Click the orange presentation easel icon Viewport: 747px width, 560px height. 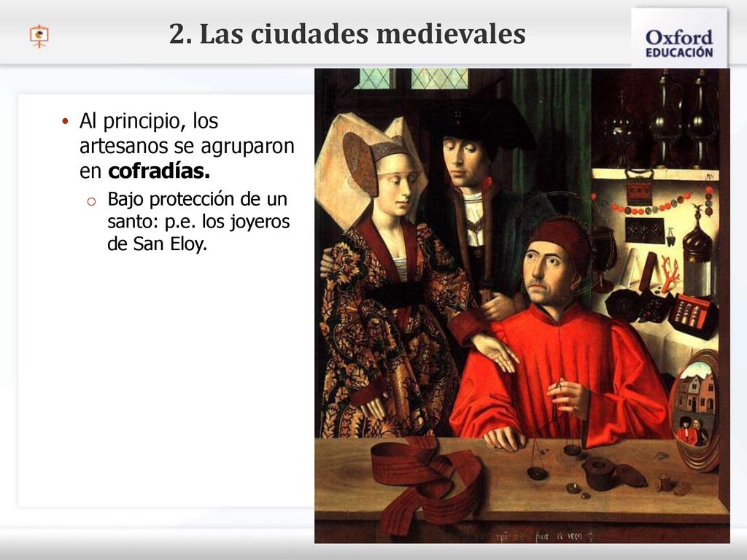pyautogui.click(x=39, y=36)
